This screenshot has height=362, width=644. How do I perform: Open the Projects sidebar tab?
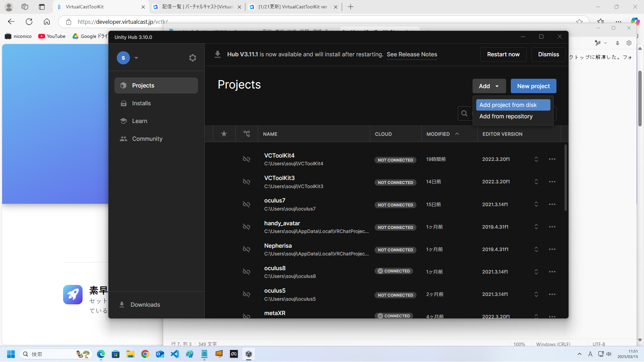[x=156, y=85]
